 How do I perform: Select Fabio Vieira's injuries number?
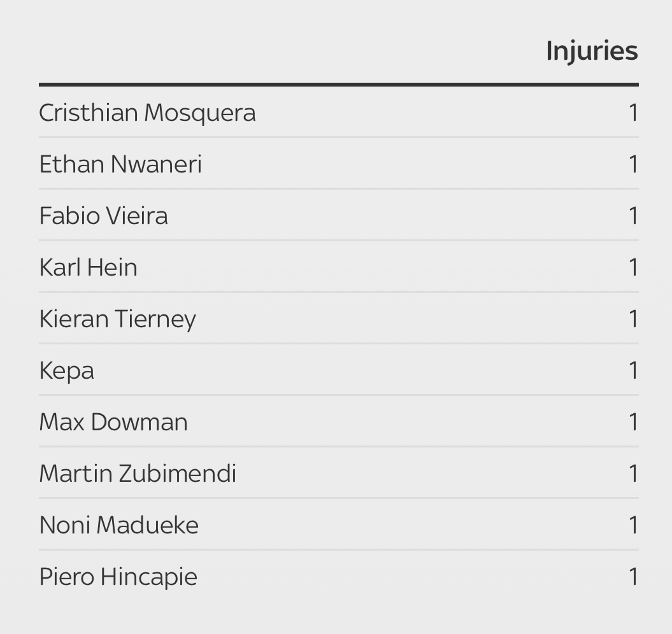pos(633,216)
